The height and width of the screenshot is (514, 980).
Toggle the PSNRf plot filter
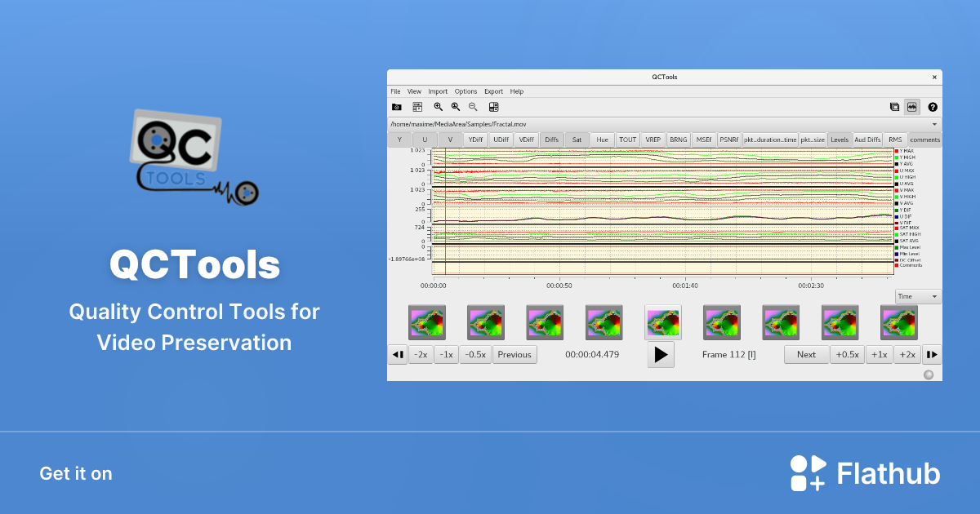coord(728,139)
